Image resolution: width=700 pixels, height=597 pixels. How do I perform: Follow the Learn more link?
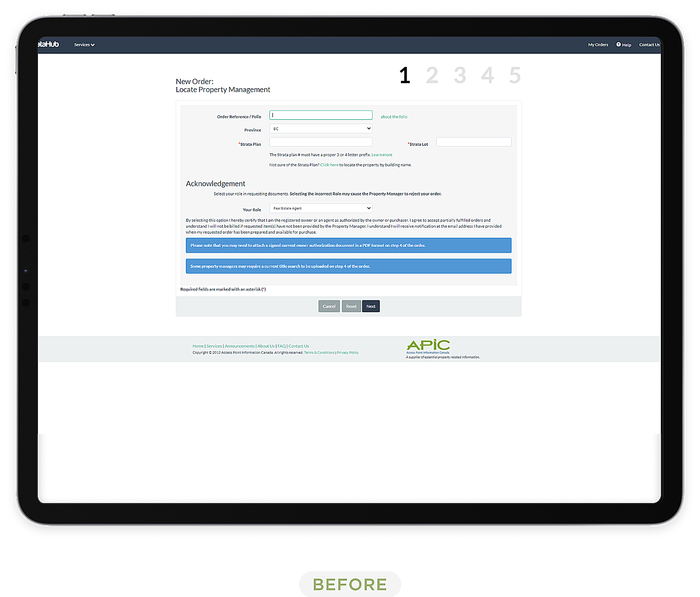coord(382,155)
